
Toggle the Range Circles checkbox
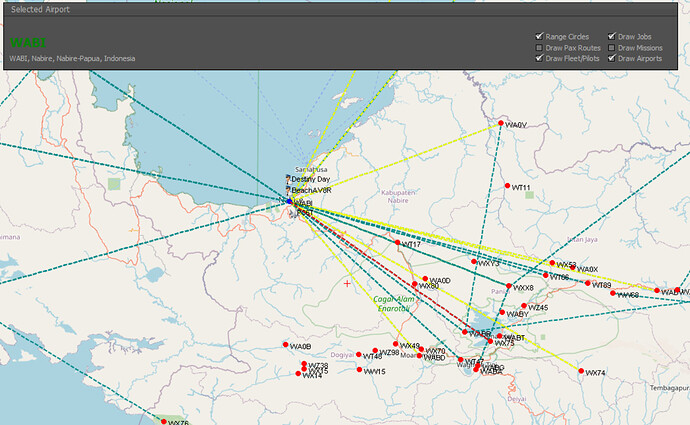(x=539, y=37)
